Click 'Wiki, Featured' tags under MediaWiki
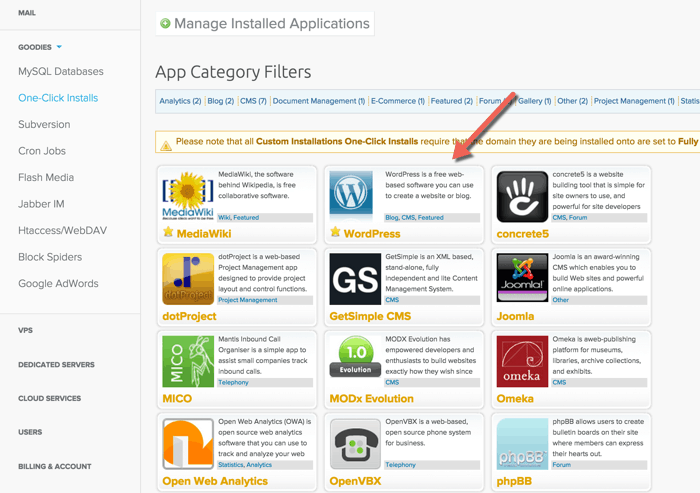The width and height of the screenshot is (700, 493). [x=238, y=217]
